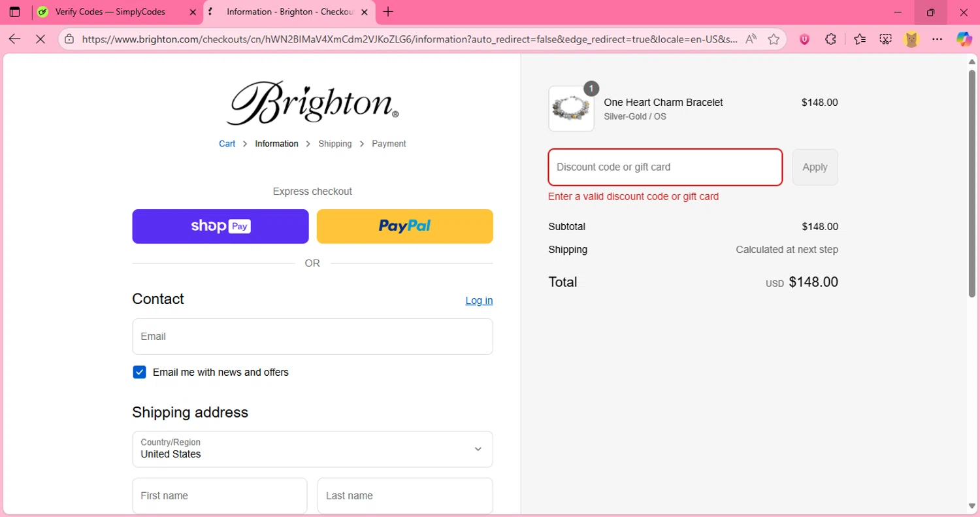Click the Payment breadcrumb step
The width and height of the screenshot is (980, 517).
(x=389, y=144)
